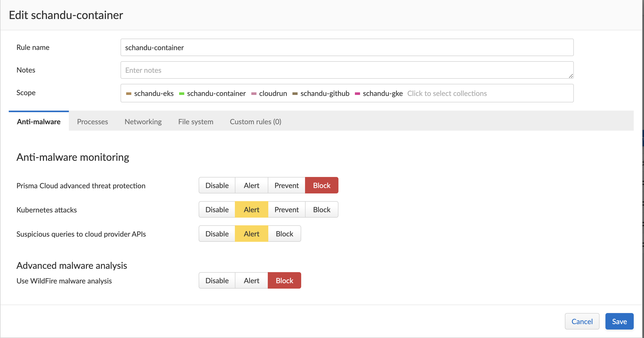Select Alert for WildFire malware analysis
Image resolution: width=644 pixels, height=338 pixels.
pos(251,280)
